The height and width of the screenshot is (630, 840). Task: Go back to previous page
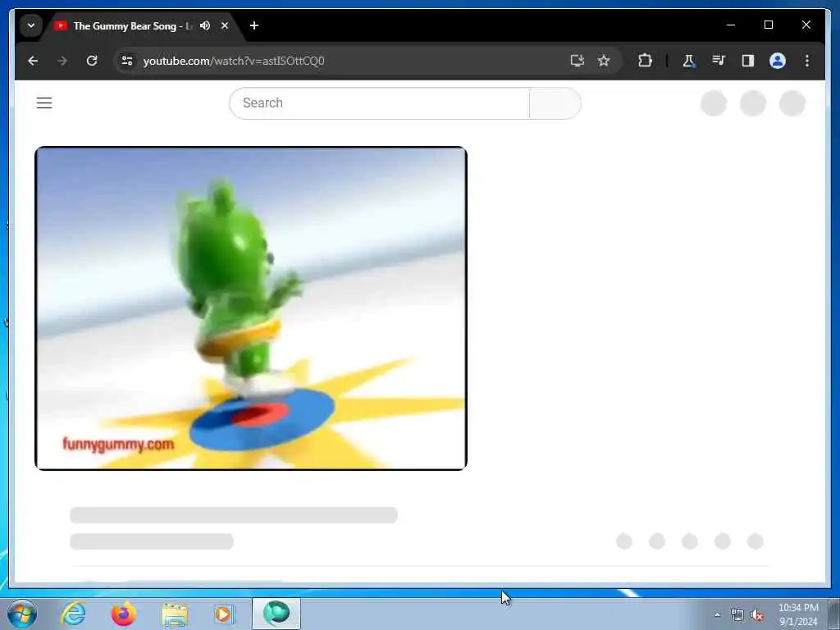click(33, 61)
